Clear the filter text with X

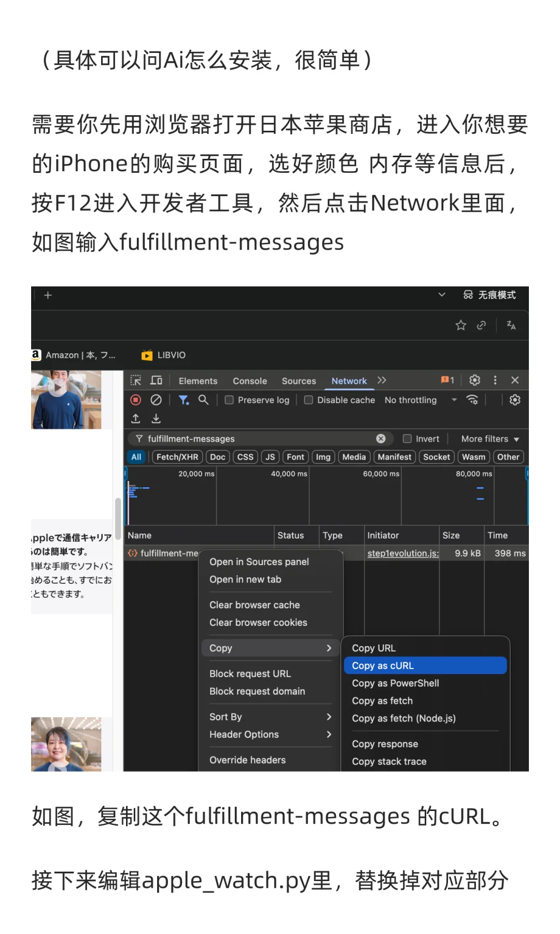[381, 439]
